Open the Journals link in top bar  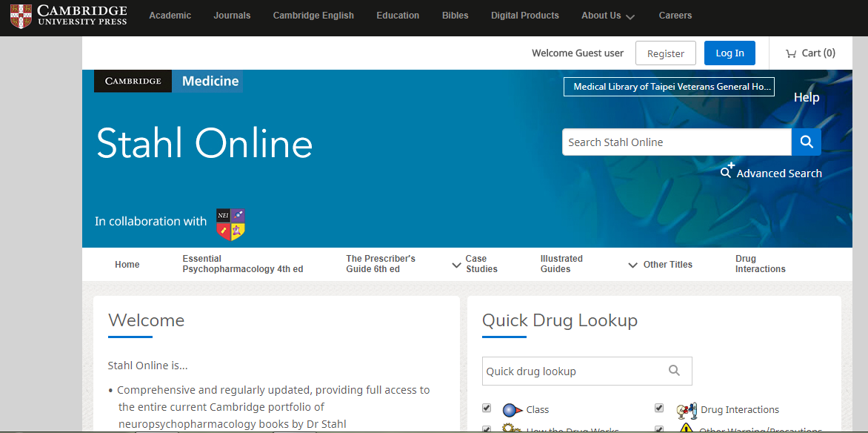pyautogui.click(x=232, y=16)
